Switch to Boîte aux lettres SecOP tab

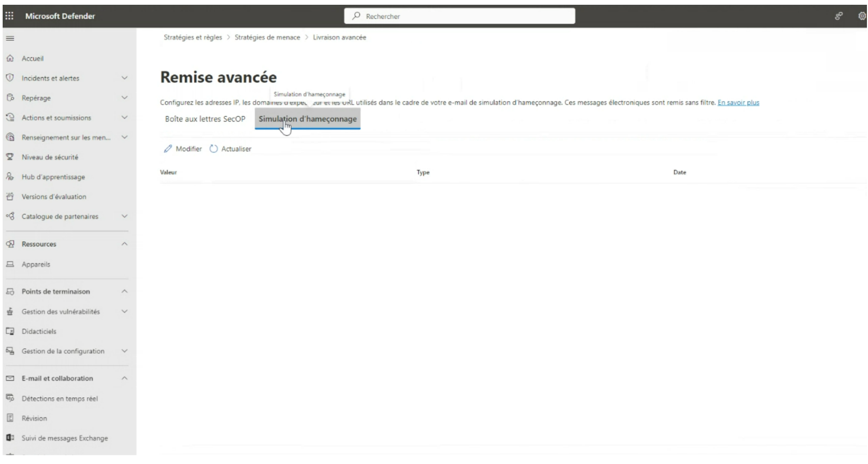pos(205,119)
